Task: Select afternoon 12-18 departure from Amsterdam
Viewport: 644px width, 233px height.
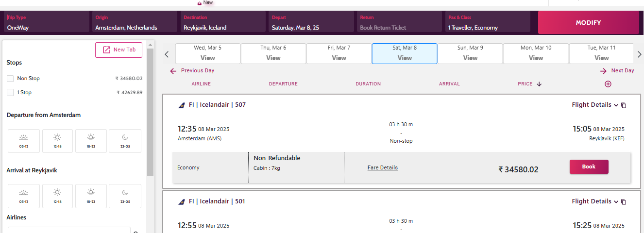Action: (57, 141)
